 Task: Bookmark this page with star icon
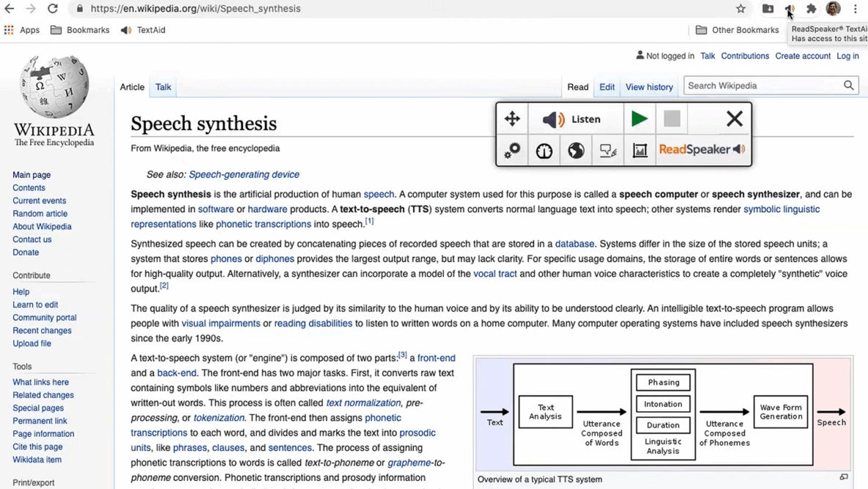741,9
